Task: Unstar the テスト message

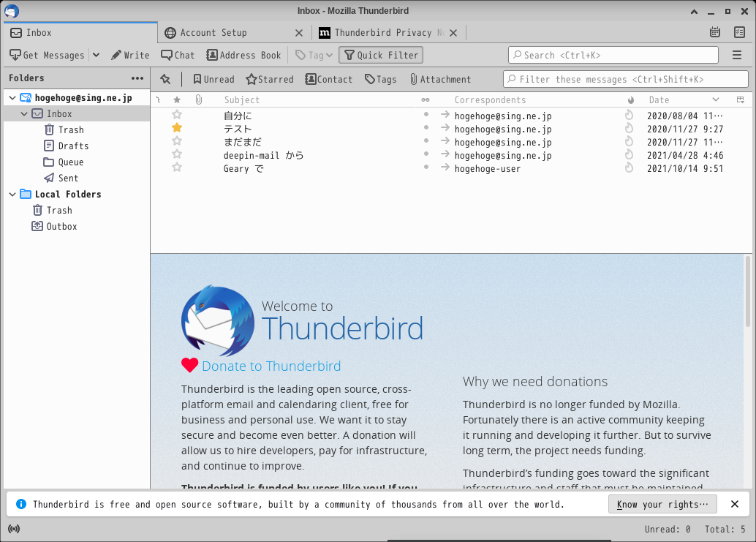Action: click(x=177, y=127)
